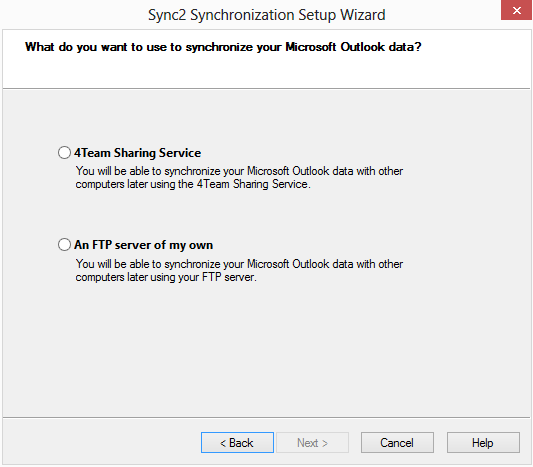Click the line reading computers later using your FTP server
The width and height of the screenshot is (533, 467).
point(166,277)
